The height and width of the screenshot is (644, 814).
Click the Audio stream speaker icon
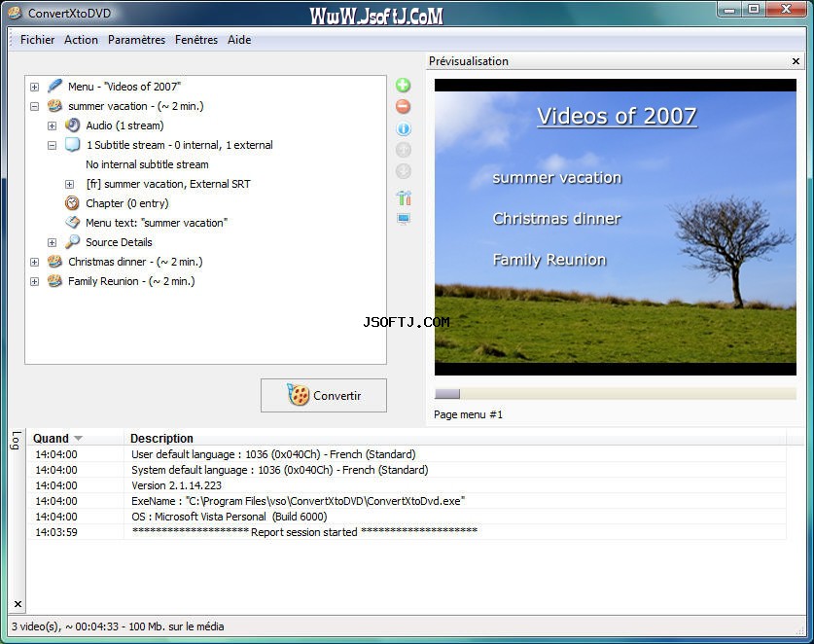pos(72,125)
